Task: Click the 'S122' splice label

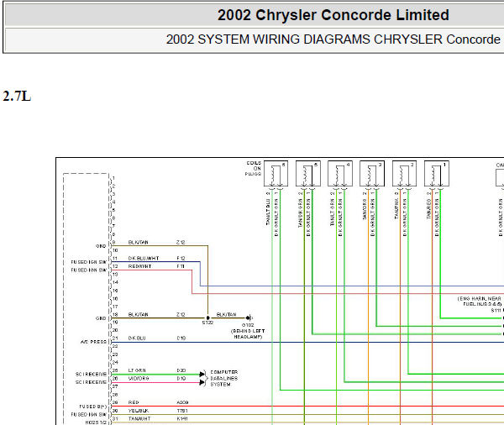Action: [x=207, y=323]
